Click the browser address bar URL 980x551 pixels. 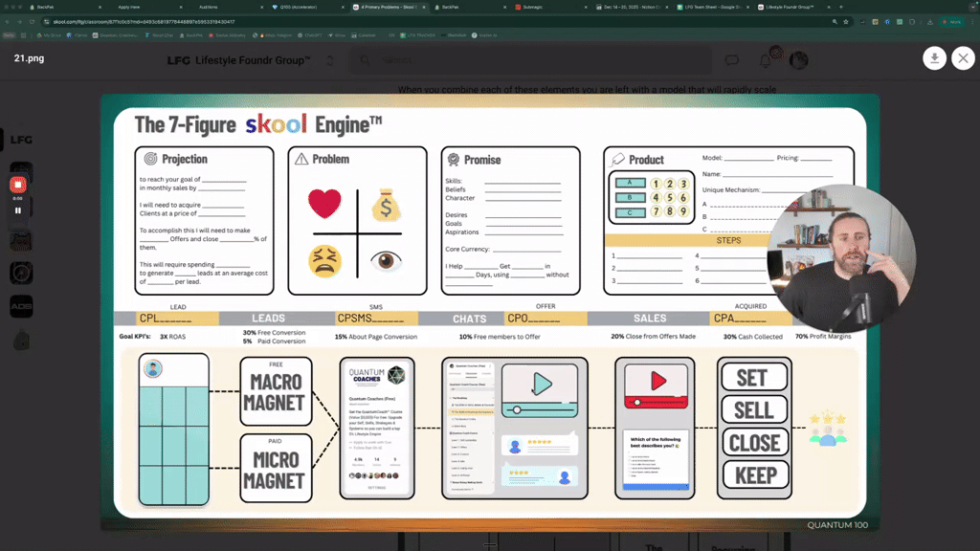pos(144,22)
